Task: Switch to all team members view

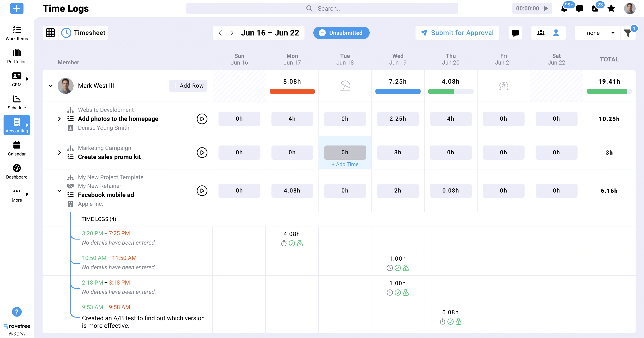Action: pos(541,33)
